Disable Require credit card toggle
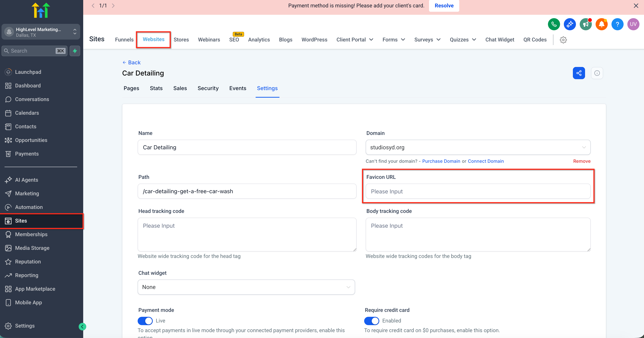This screenshot has height=338, width=644. point(372,321)
